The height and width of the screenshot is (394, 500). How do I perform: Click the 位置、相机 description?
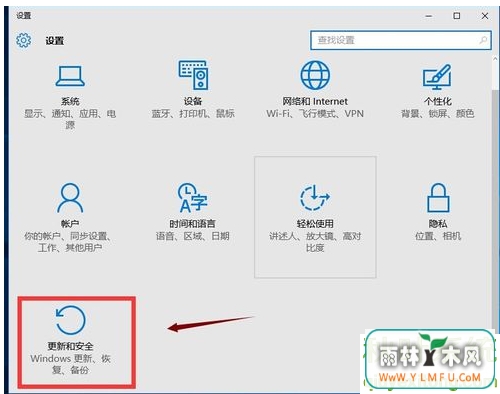(x=438, y=236)
